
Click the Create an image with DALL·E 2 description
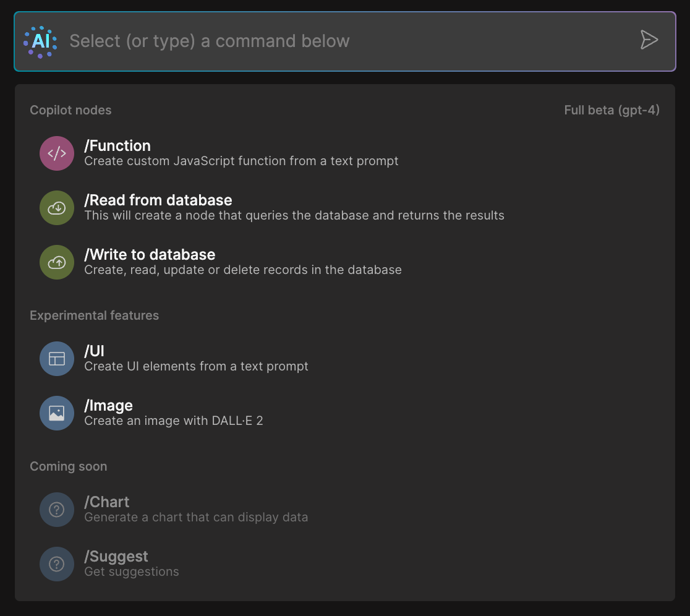[x=174, y=421]
